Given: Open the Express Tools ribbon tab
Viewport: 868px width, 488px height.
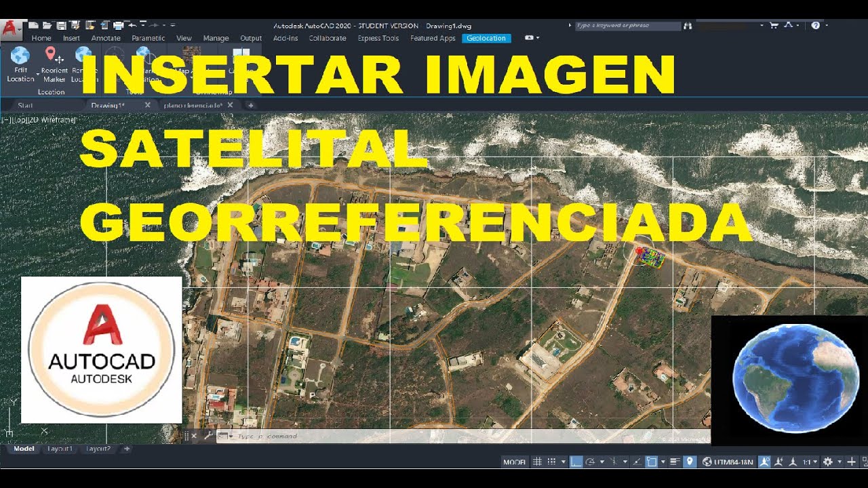Looking at the screenshot, I should pos(378,38).
